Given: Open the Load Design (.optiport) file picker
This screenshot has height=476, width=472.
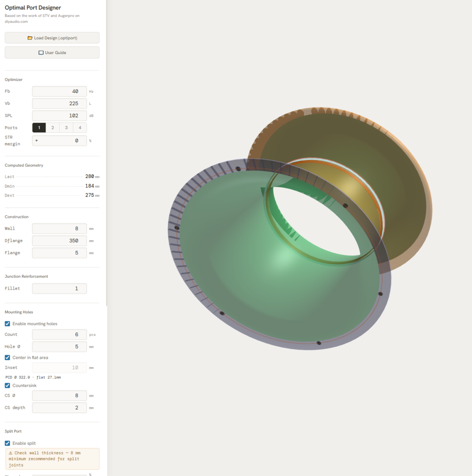Looking at the screenshot, I should point(52,38).
